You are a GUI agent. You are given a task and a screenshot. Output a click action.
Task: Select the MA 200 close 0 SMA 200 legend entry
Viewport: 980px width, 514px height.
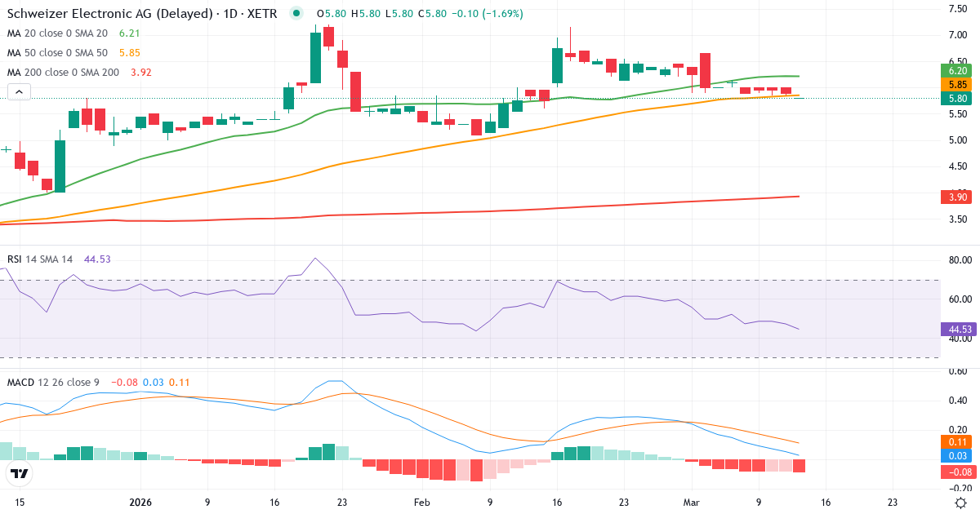[65, 72]
